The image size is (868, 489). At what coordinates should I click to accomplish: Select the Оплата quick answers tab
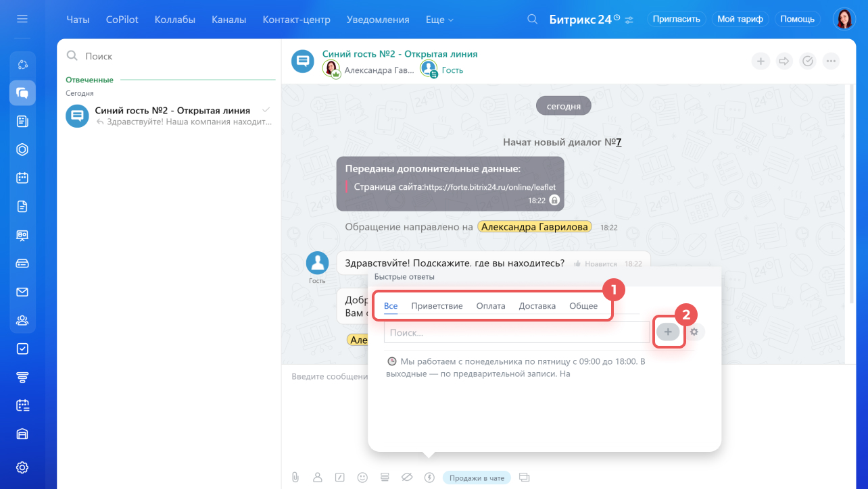(x=491, y=306)
